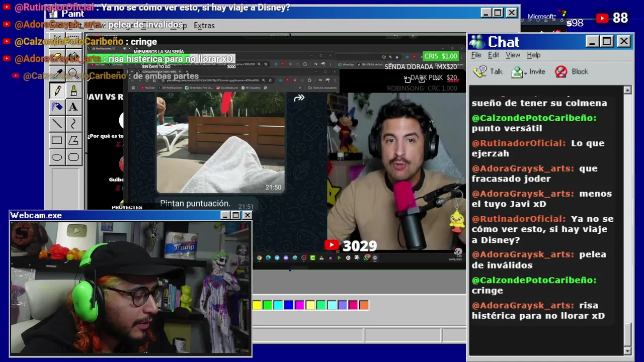
Task: Select the Polygon shape tool
Action: tap(73, 140)
